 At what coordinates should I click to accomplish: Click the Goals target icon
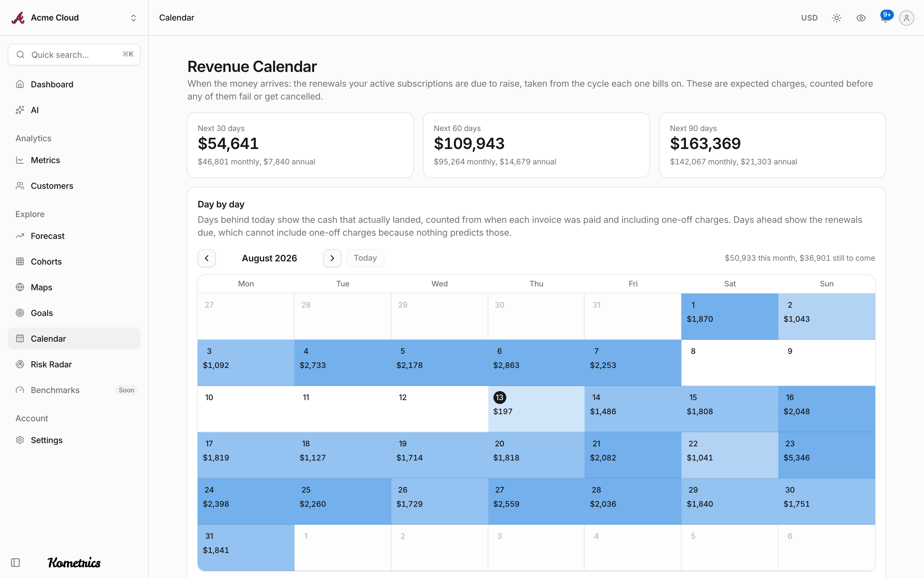click(x=20, y=313)
